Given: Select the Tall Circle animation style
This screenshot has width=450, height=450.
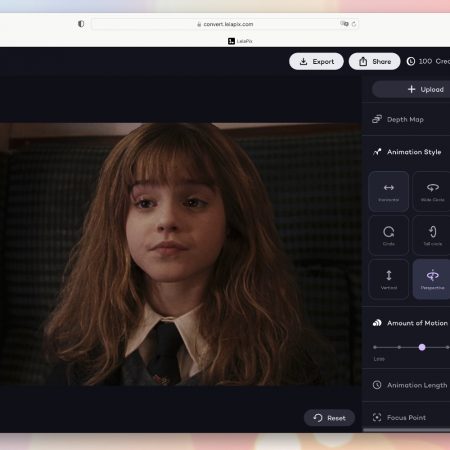Looking at the screenshot, I should point(432,235).
